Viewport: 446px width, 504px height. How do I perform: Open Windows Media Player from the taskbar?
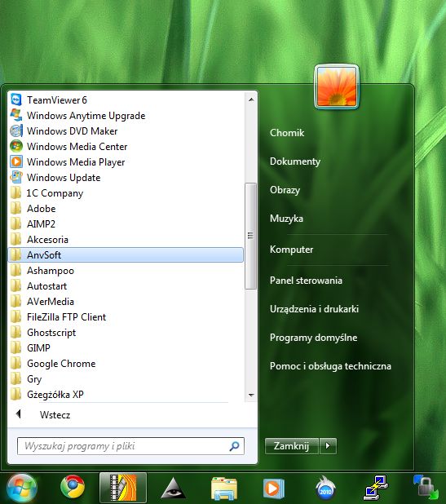pyautogui.click(x=274, y=489)
